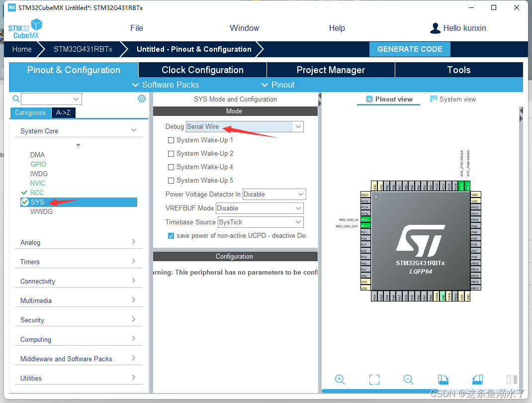The width and height of the screenshot is (532, 403).
Task: Open the STM32G431RBTx breadcrumb link
Action: pos(83,49)
